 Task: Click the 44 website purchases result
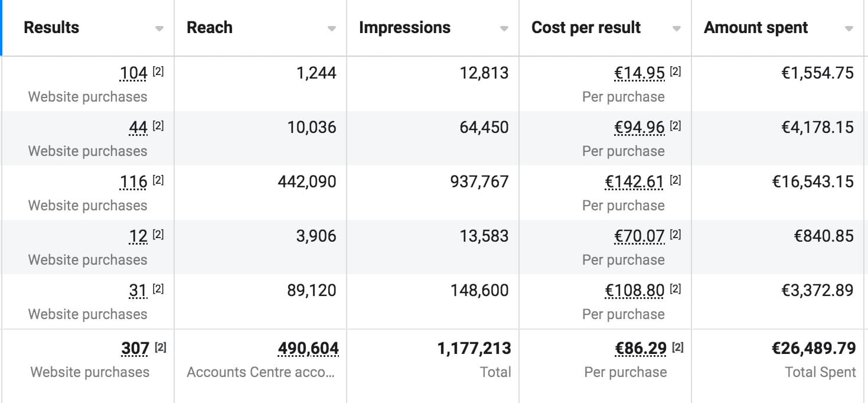[x=138, y=128]
